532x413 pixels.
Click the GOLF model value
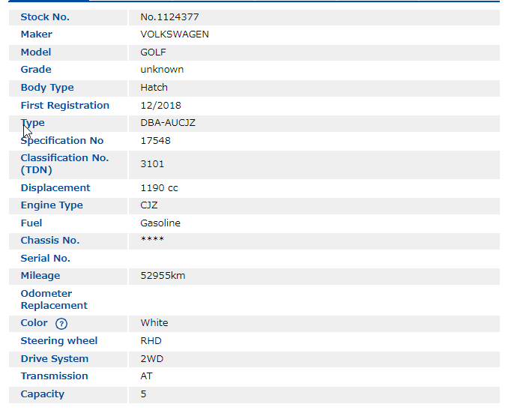click(153, 52)
